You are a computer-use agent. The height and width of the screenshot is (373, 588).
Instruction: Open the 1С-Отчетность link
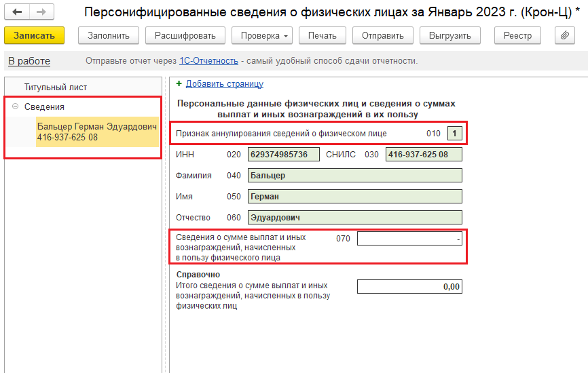[208, 61]
